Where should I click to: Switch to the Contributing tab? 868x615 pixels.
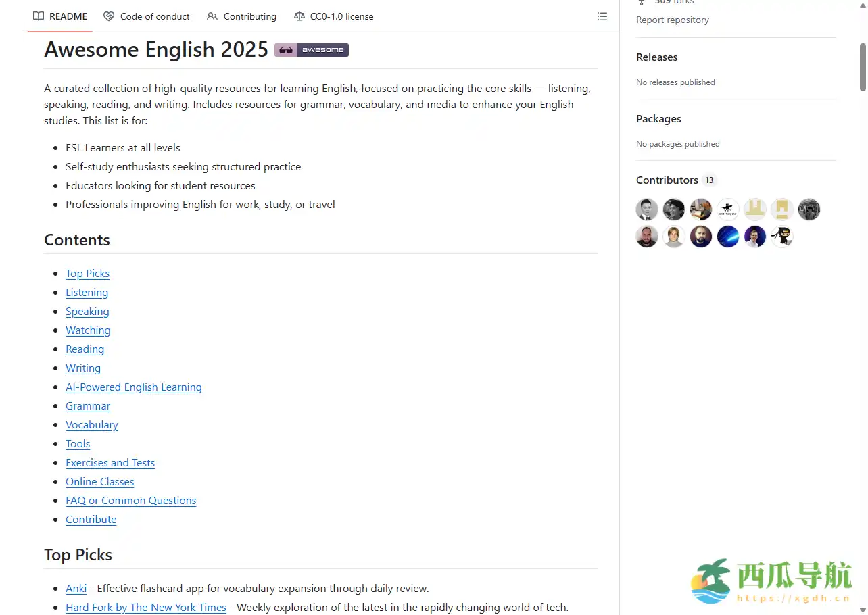pos(249,16)
